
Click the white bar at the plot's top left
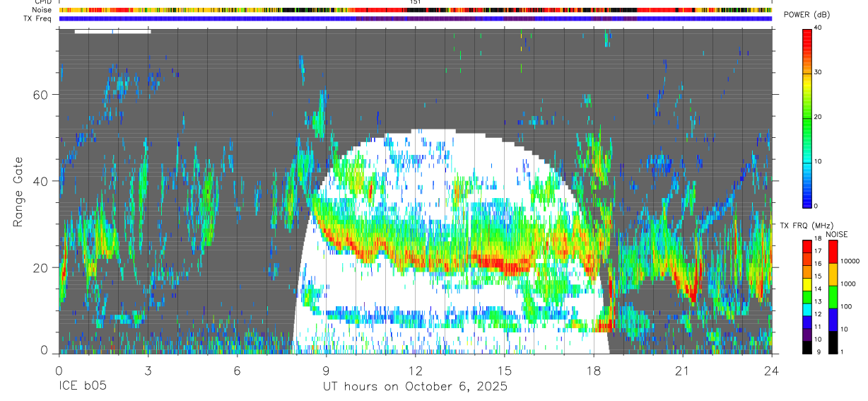coord(112,31)
